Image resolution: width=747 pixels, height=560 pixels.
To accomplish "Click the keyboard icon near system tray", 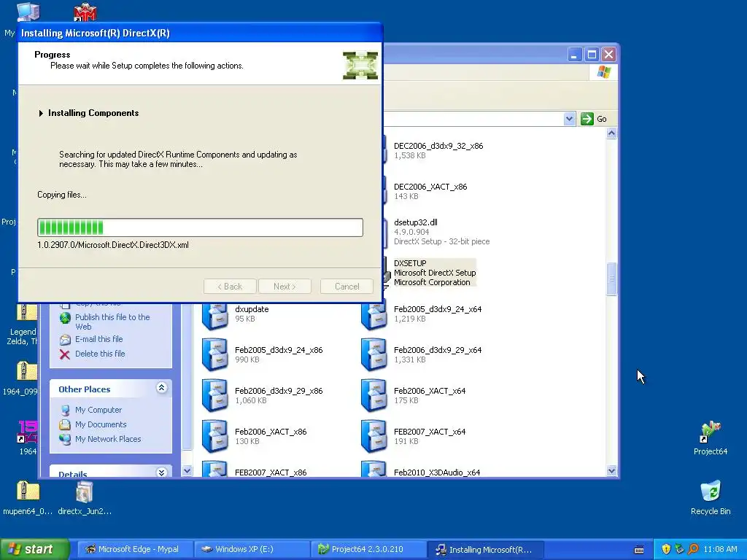I will pyautogui.click(x=639, y=550).
